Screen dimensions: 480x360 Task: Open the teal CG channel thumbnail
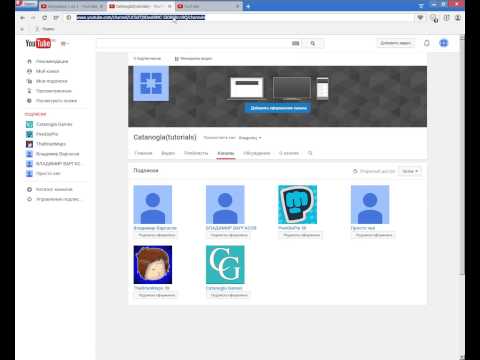tap(225, 265)
